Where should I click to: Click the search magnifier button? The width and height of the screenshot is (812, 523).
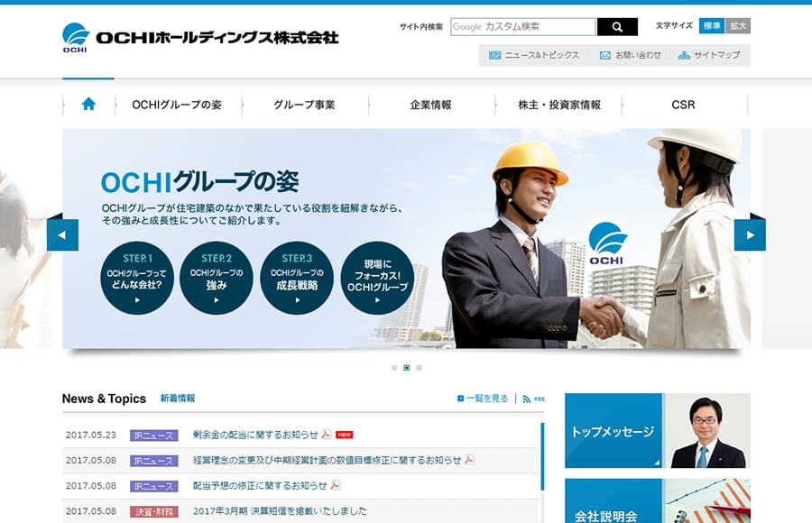click(x=617, y=27)
